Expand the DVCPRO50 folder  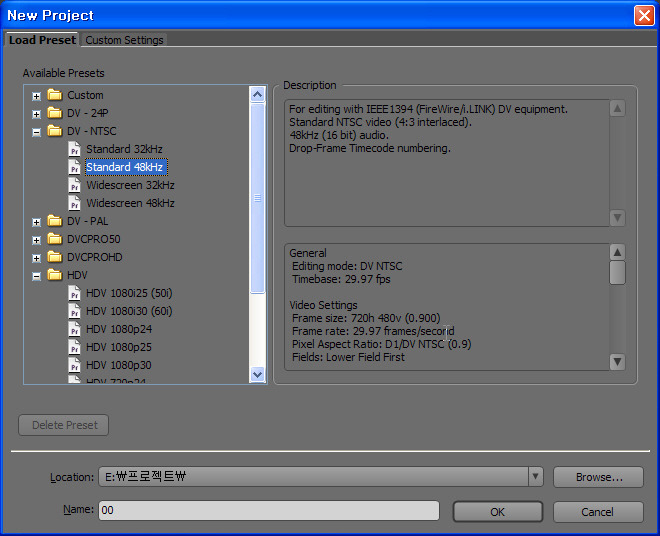pyautogui.click(x=37, y=240)
